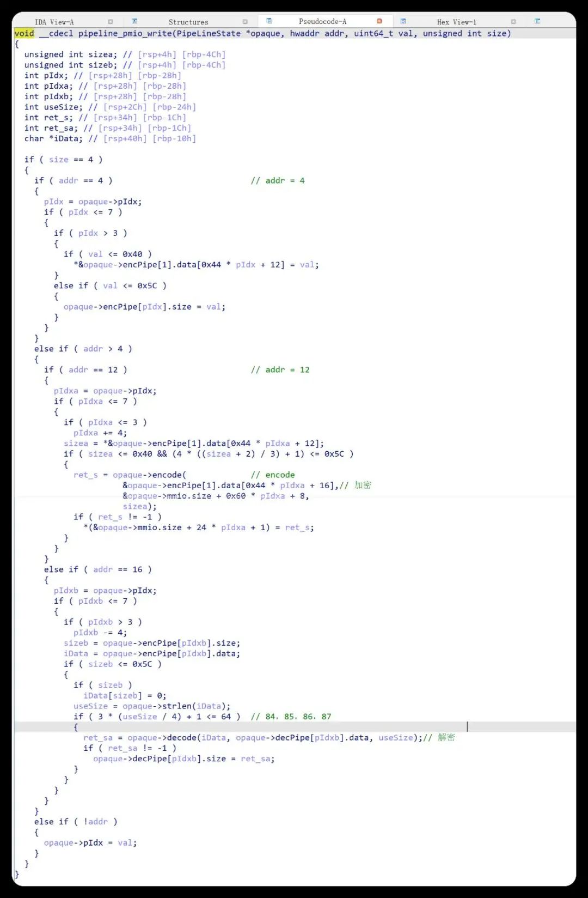This screenshot has width=588, height=898.
Task: Close the IDA View-A tab
Action: (x=111, y=22)
